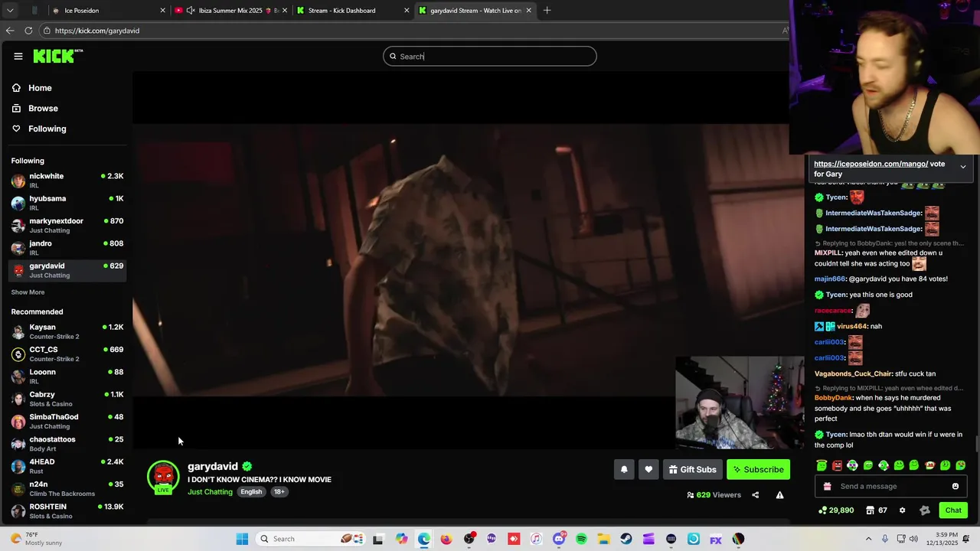980x551 pixels.
Task: Click the stream notification bell button
Action: coord(624,469)
